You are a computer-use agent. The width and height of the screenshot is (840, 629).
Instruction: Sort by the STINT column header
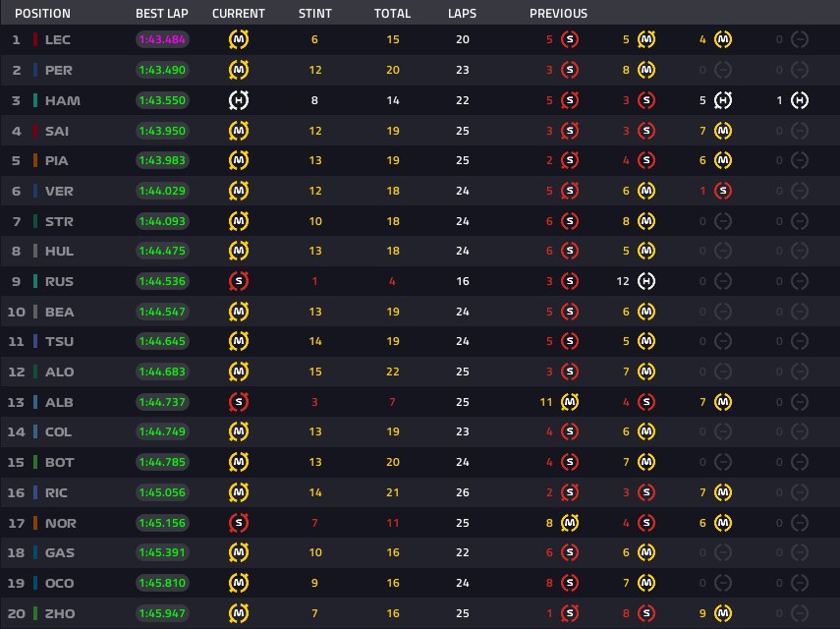point(315,14)
